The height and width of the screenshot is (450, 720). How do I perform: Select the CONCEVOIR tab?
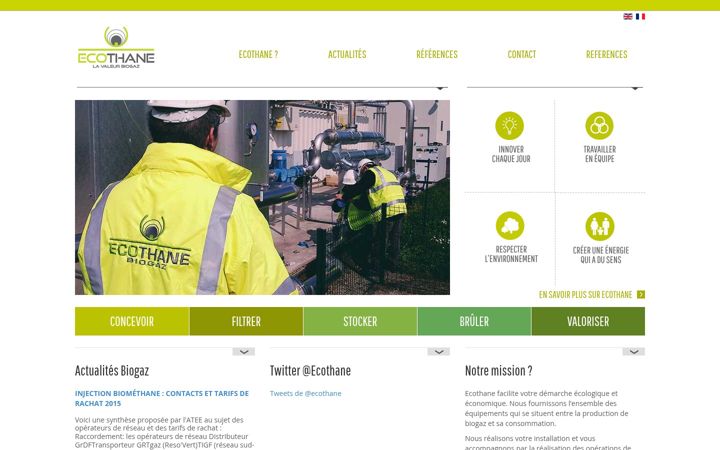132,321
